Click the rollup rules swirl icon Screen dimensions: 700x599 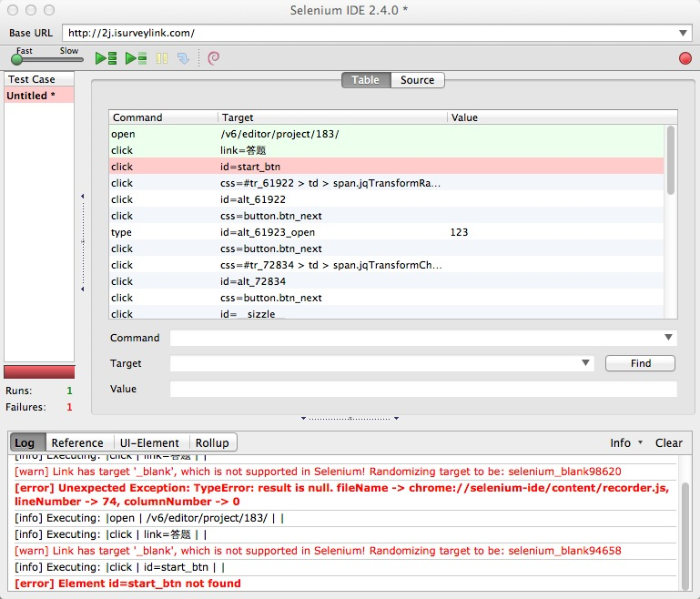[x=213, y=58]
